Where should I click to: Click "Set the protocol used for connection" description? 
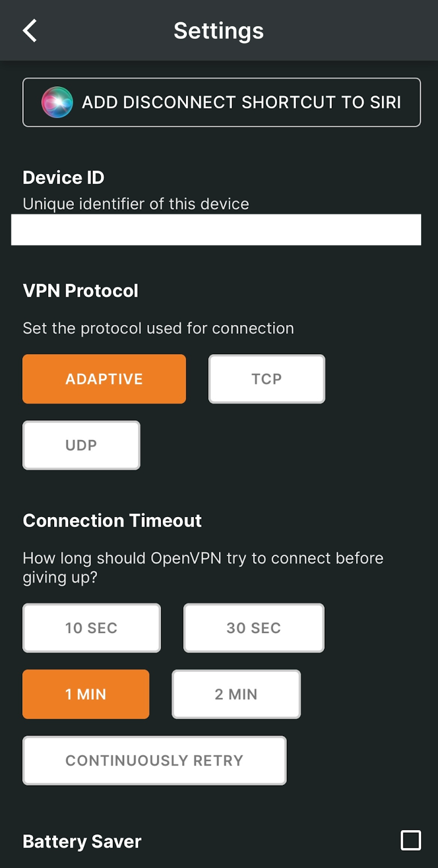158,328
